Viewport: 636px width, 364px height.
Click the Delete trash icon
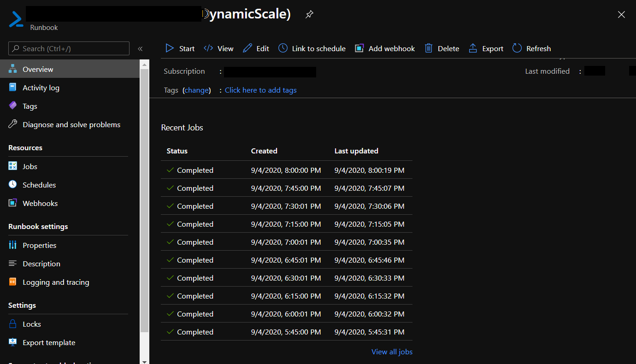(429, 48)
